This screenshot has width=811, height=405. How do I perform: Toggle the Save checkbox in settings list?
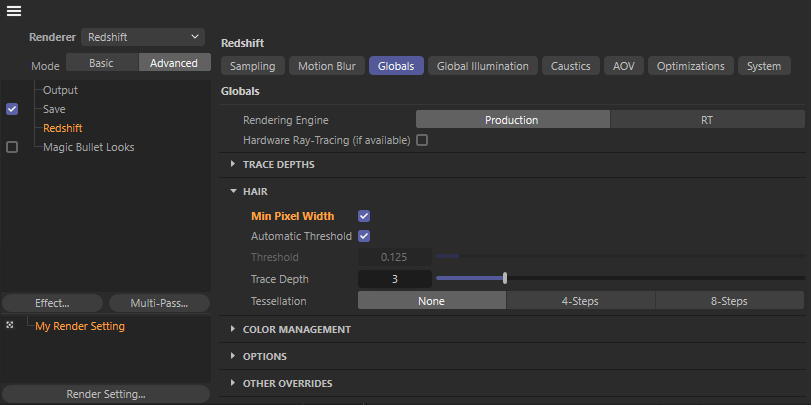(12, 109)
